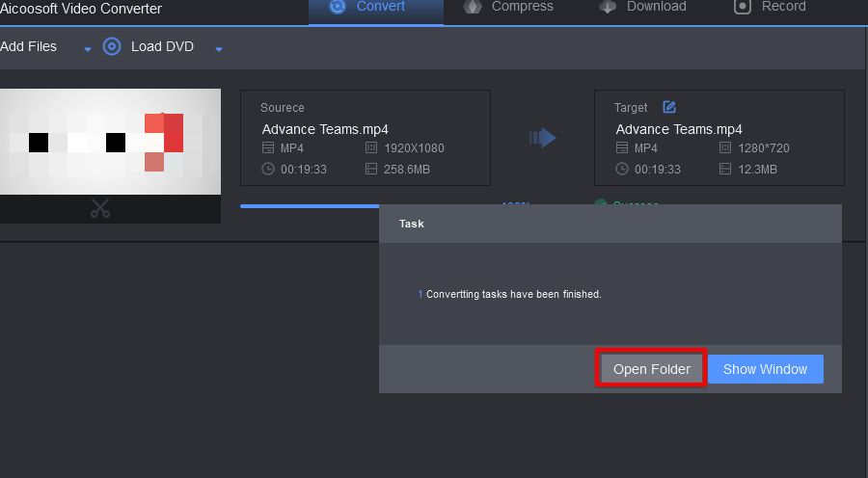Click the edit icon next to Target
The height and width of the screenshot is (478, 868).
click(669, 107)
